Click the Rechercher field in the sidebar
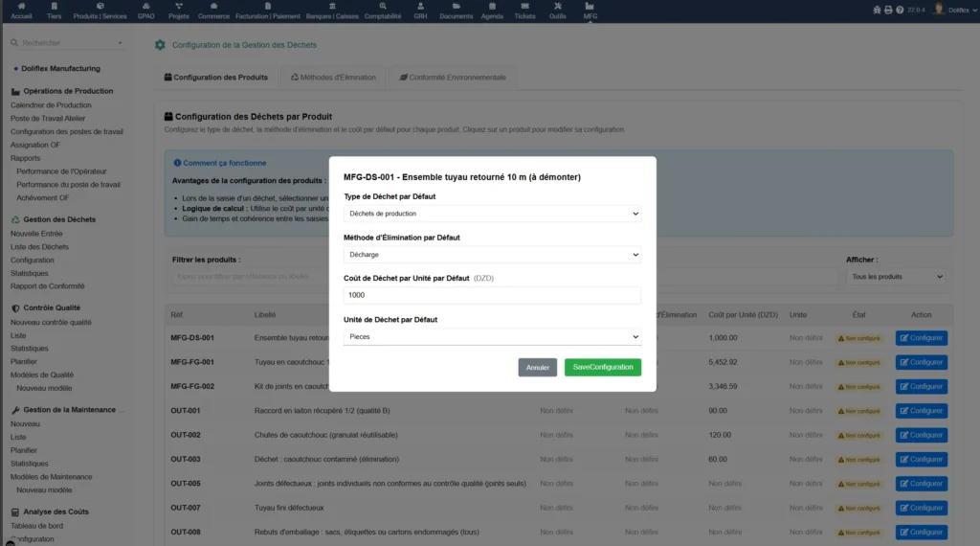This screenshot has width=980, height=546. coord(66,43)
